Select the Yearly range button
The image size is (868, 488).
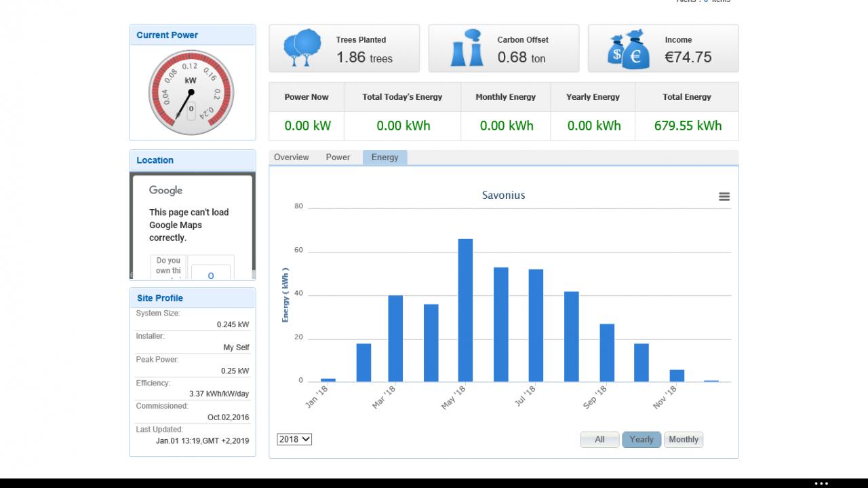pos(642,440)
